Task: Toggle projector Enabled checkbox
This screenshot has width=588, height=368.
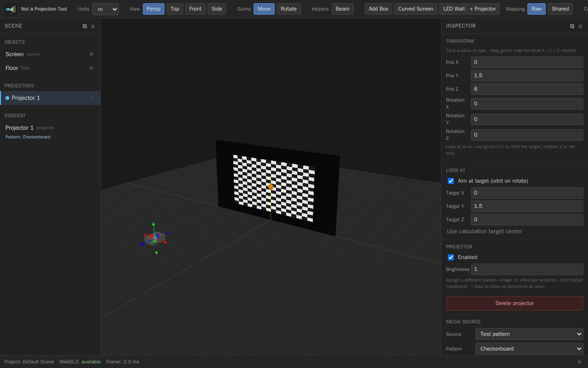Action: (451, 257)
